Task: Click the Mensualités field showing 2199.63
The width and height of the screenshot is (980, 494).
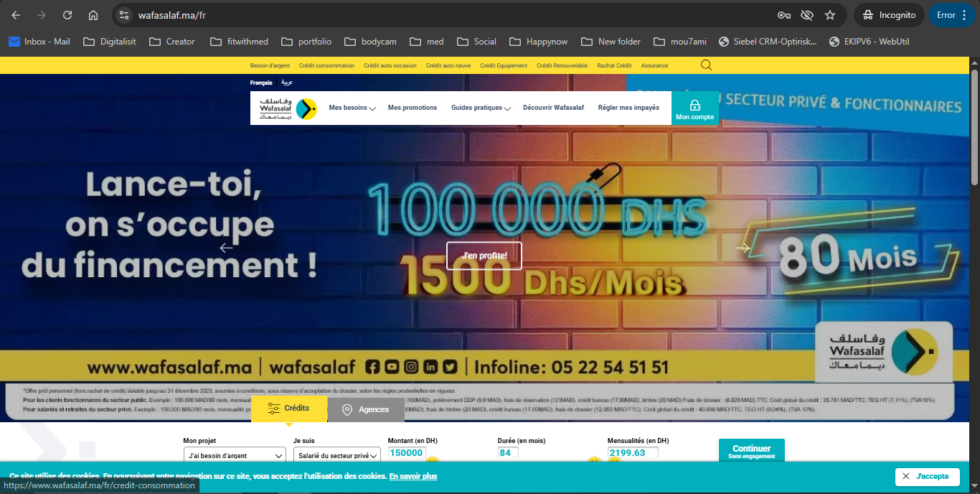Action: coord(633,453)
